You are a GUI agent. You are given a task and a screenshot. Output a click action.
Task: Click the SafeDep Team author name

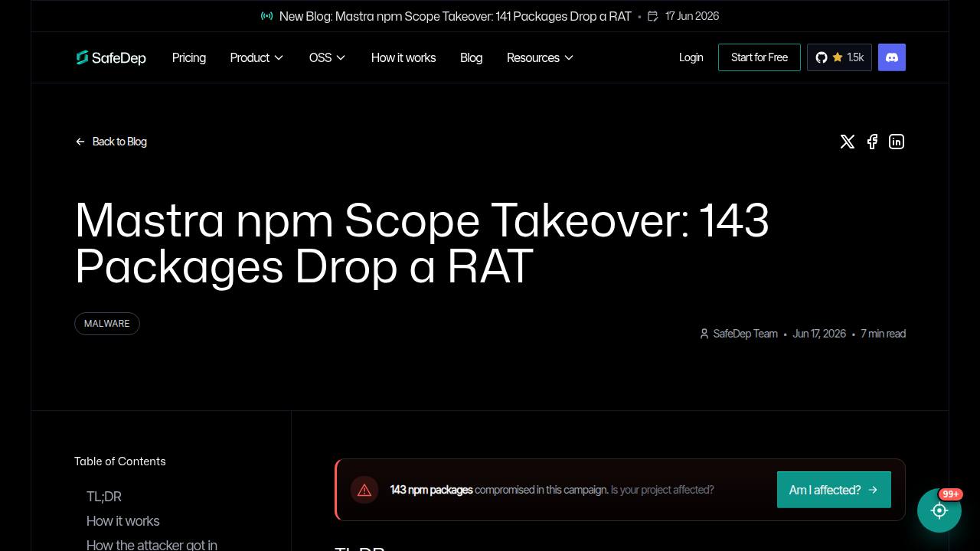745,334
